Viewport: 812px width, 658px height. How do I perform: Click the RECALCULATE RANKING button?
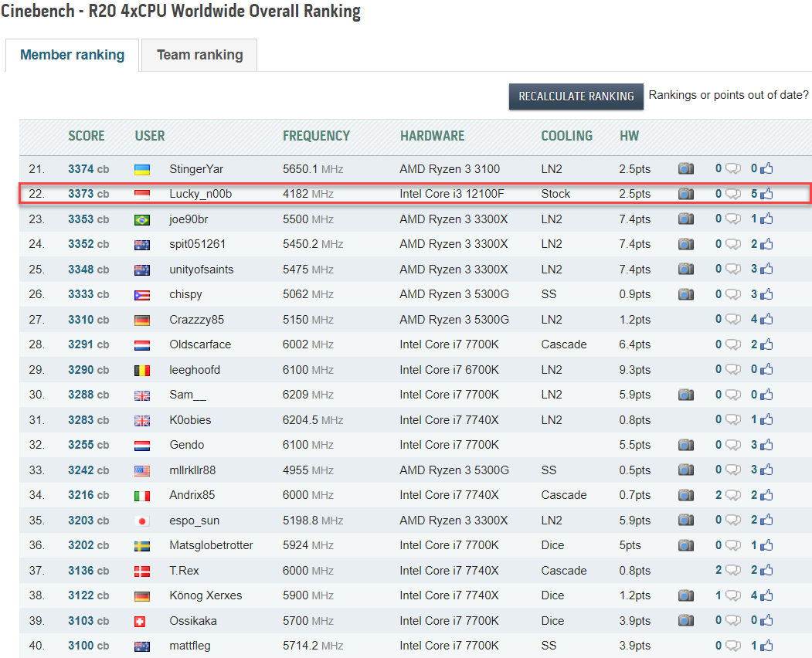[x=576, y=97]
